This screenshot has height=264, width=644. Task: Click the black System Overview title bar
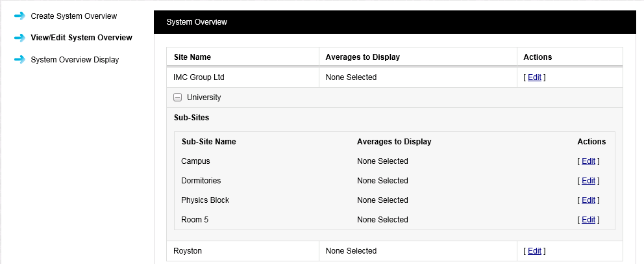pos(395,22)
